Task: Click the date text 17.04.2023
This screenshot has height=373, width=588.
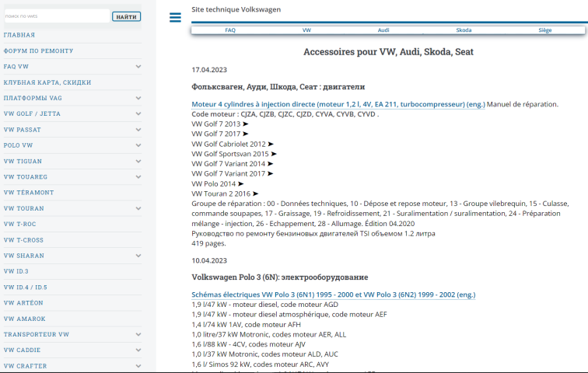Action: click(209, 70)
